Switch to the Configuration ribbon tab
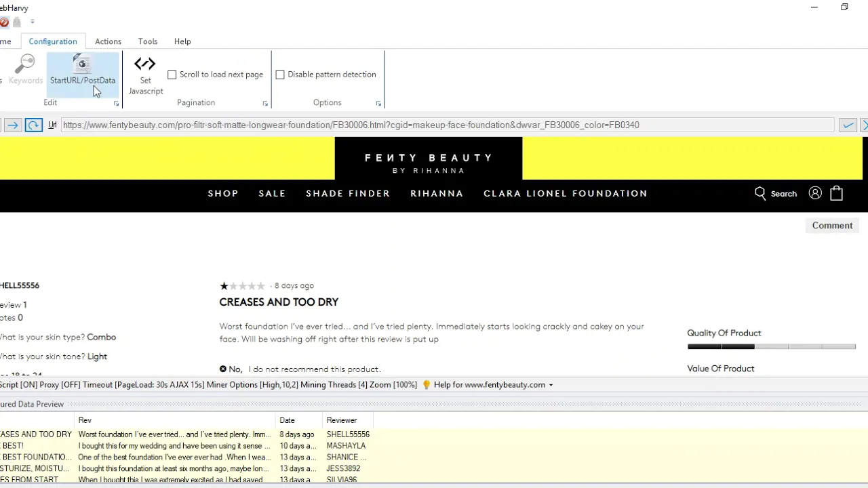 [53, 41]
